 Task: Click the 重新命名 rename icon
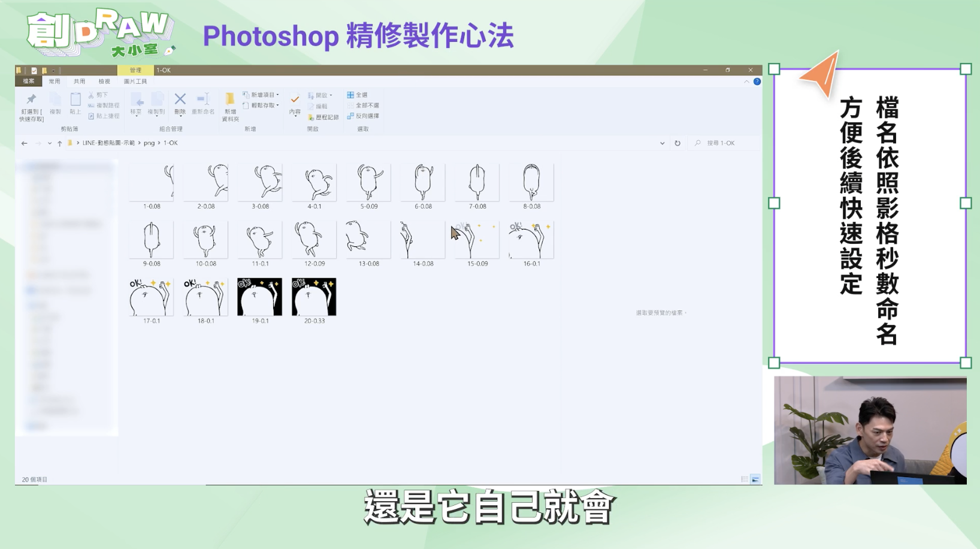pyautogui.click(x=202, y=99)
